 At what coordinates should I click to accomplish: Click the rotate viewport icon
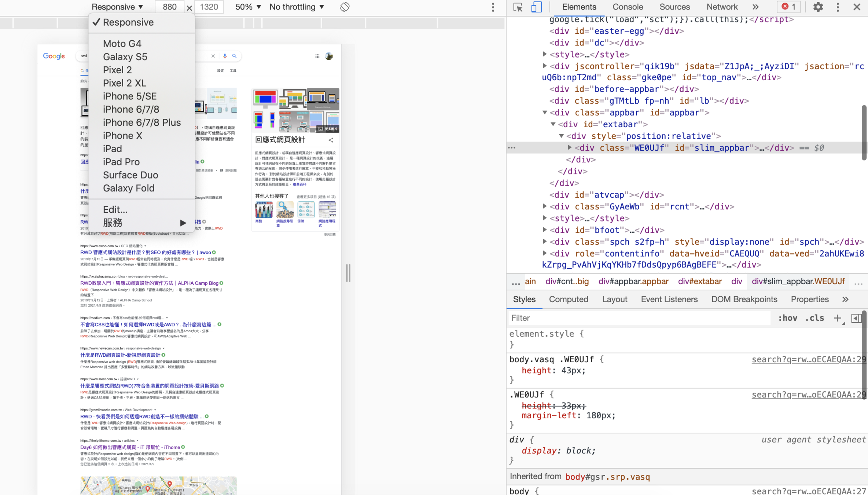tap(345, 7)
